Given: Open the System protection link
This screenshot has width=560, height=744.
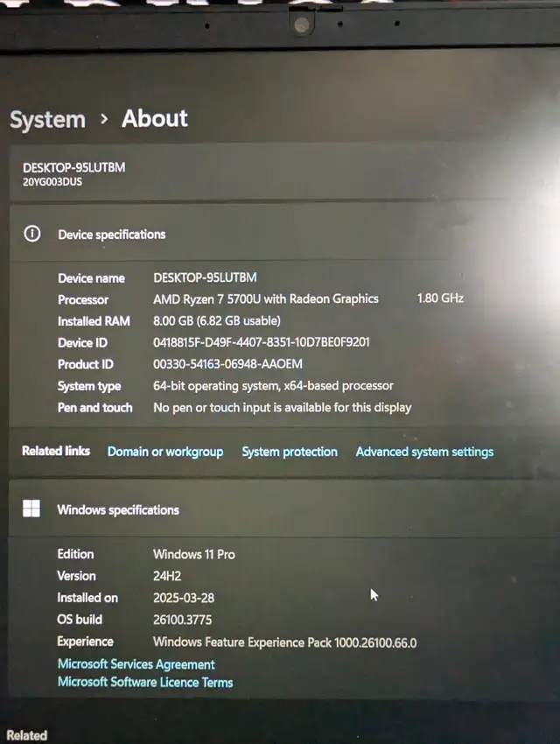Looking at the screenshot, I should [x=290, y=452].
